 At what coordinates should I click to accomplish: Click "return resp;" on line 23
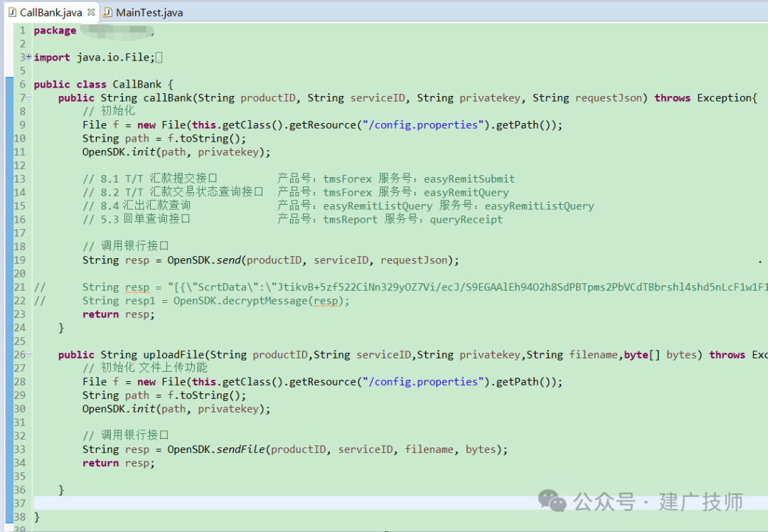119,314
